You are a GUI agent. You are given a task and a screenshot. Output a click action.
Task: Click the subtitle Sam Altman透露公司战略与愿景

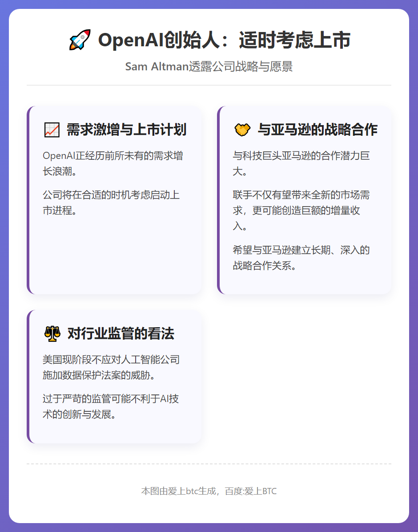[209, 66]
